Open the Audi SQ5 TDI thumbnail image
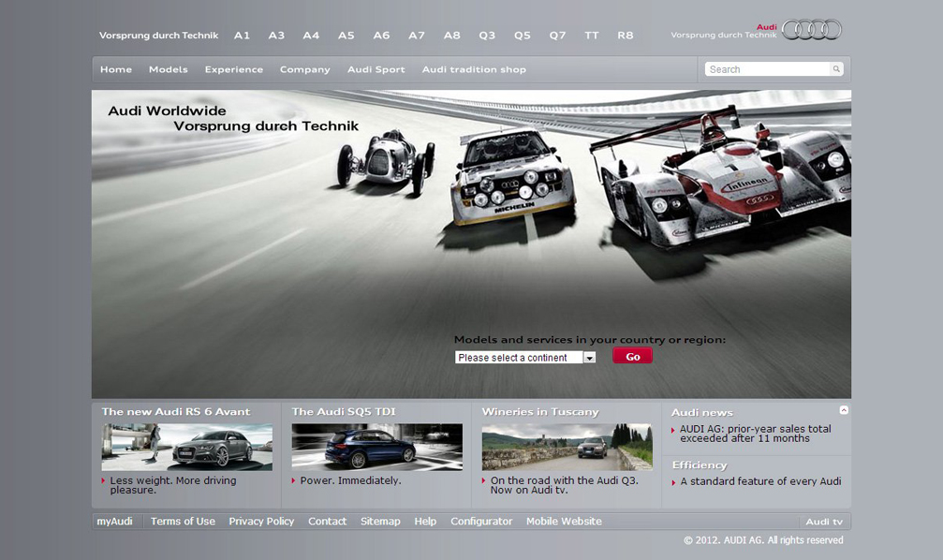This screenshot has height=560, width=943. 376,447
